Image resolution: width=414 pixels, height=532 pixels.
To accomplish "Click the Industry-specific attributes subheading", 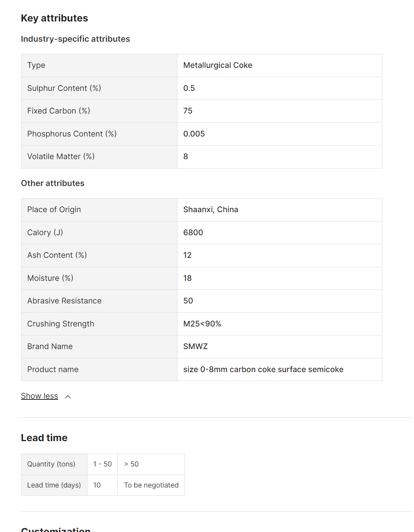I will click(75, 39).
